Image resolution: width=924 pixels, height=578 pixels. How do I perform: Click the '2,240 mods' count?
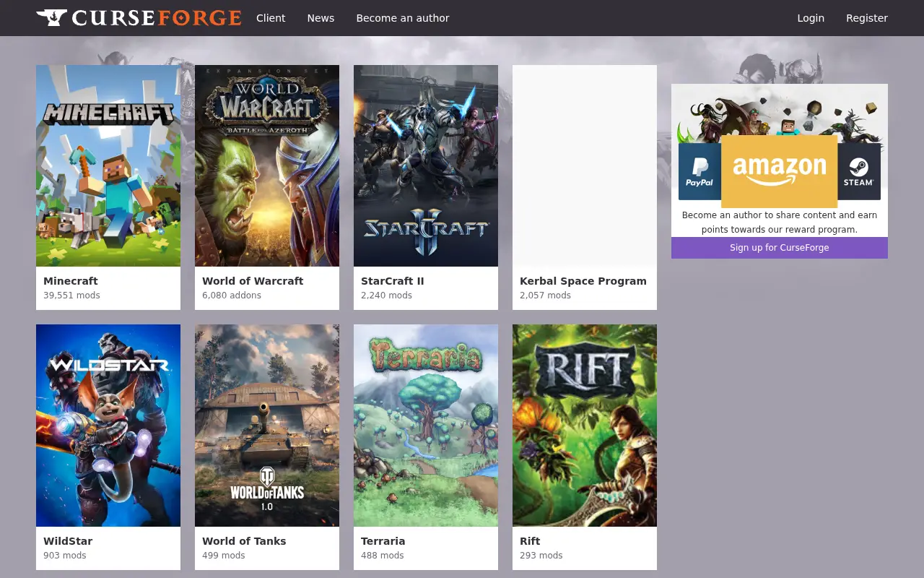coord(387,296)
